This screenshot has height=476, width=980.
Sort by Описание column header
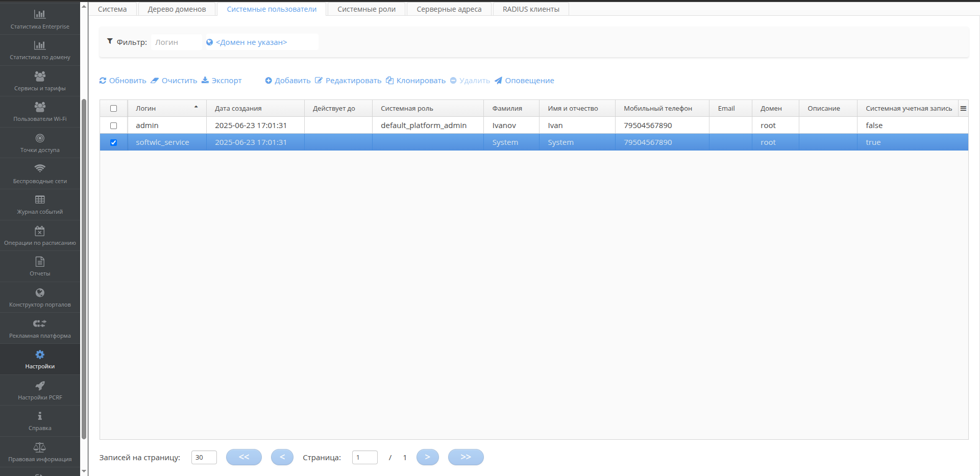click(828, 108)
